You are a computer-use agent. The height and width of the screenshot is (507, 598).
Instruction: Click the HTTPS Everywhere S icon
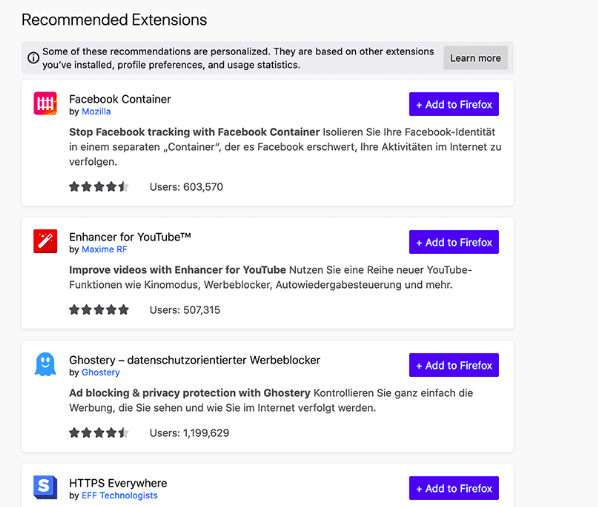(45, 487)
